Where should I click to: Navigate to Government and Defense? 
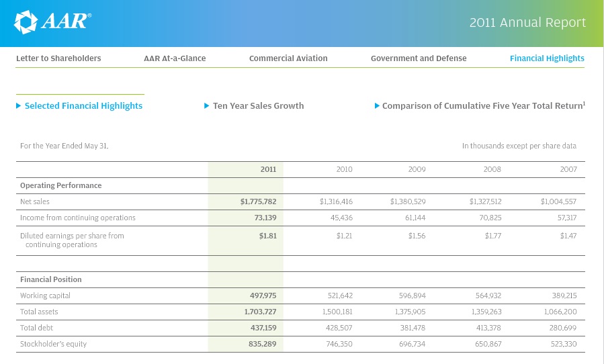(419, 58)
